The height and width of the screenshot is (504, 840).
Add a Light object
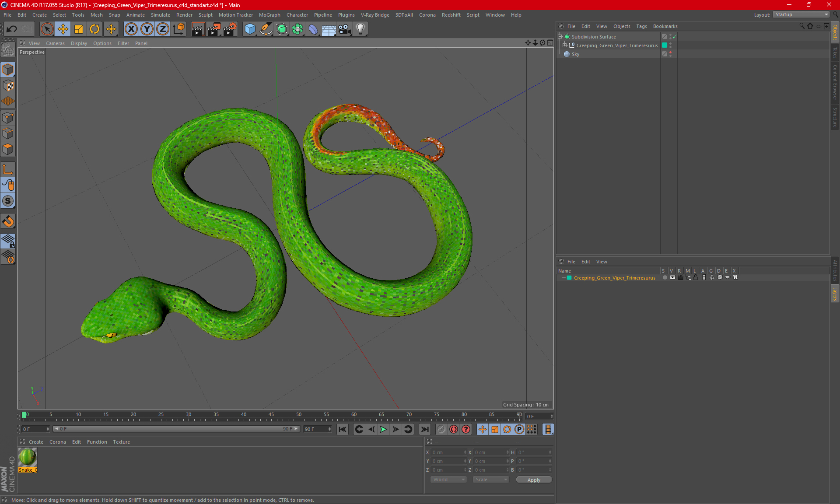360,29
